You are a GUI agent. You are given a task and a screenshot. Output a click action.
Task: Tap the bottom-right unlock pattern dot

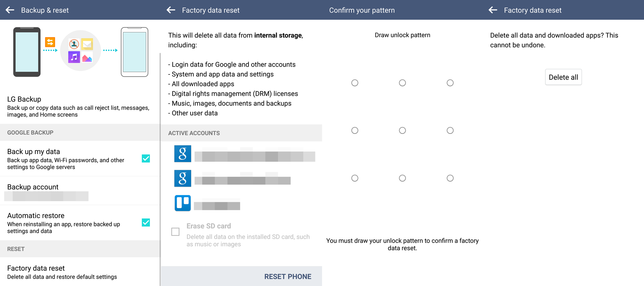click(450, 178)
